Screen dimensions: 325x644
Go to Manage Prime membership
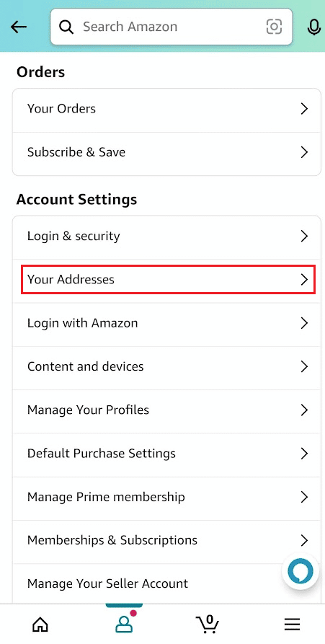(166, 498)
